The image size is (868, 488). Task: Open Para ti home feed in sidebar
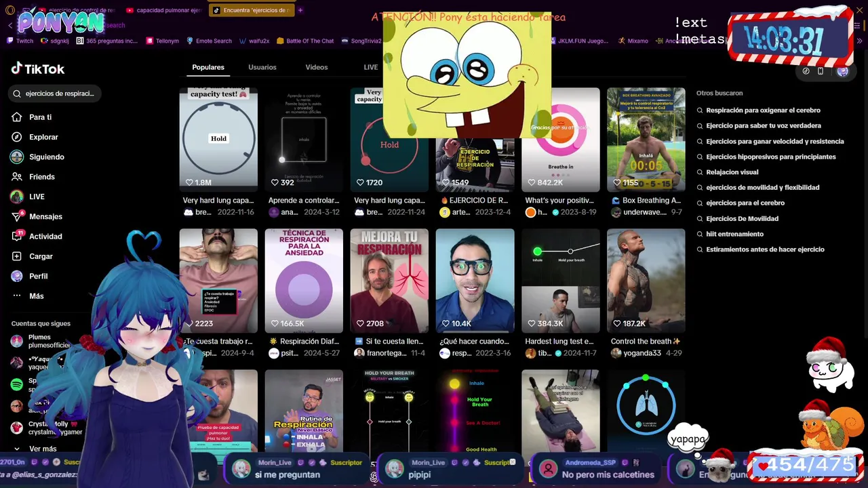pyautogui.click(x=40, y=117)
